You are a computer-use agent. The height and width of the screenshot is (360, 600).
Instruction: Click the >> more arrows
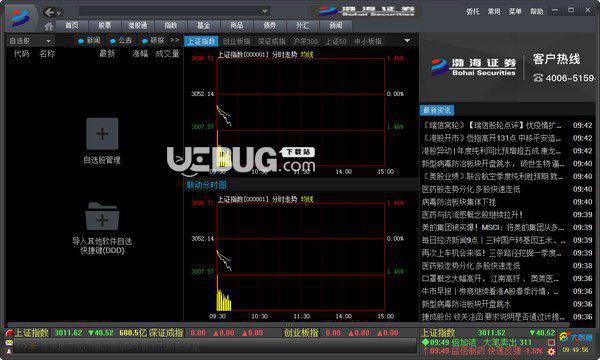(x=174, y=40)
